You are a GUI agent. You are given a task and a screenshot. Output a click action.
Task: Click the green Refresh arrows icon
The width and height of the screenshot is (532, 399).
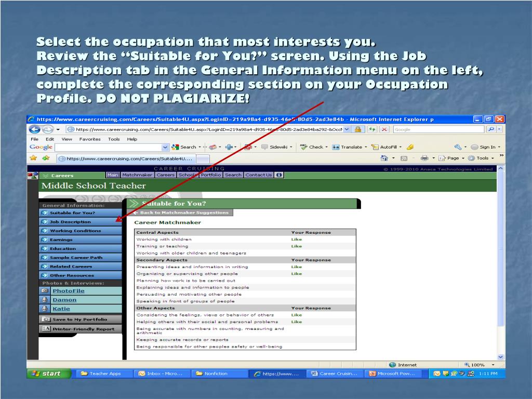coord(372,129)
